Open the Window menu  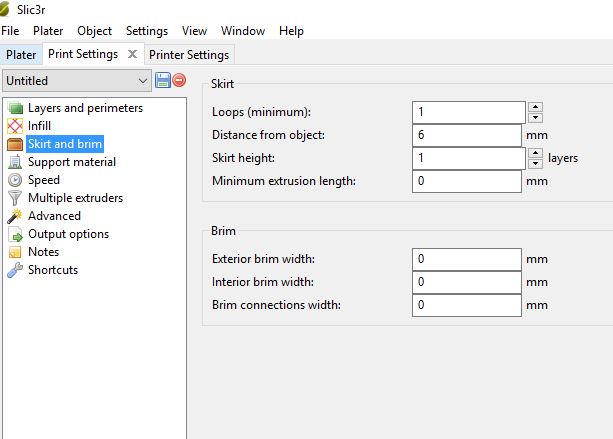(x=243, y=31)
